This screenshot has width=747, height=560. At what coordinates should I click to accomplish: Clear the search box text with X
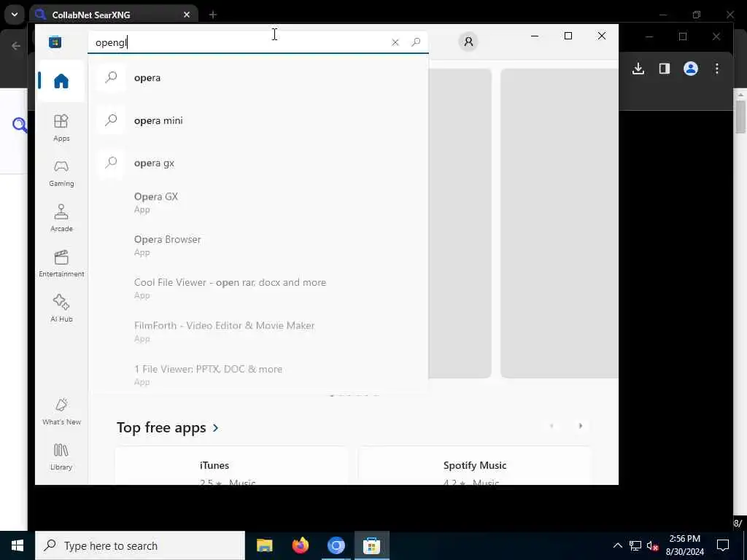[x=395, y=42]
